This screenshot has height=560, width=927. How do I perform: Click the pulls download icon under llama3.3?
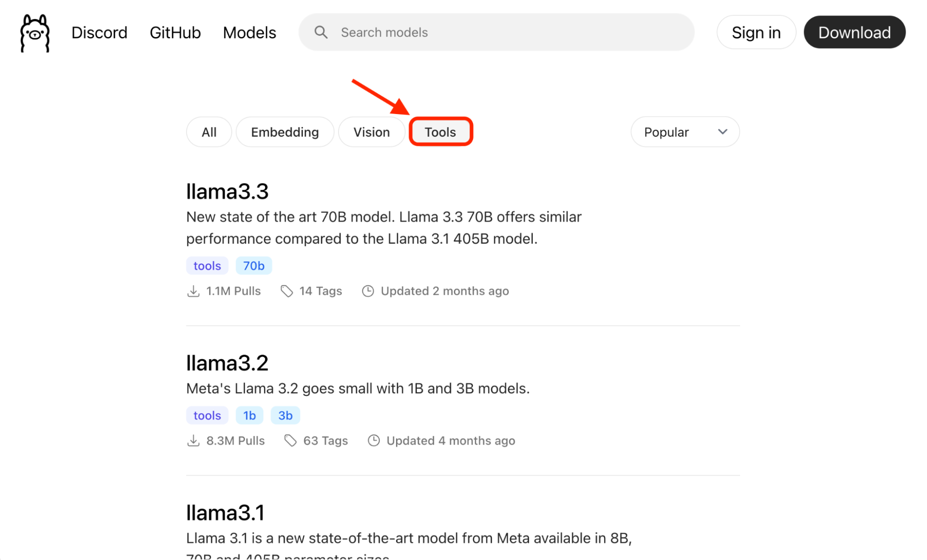click(193, 291)
